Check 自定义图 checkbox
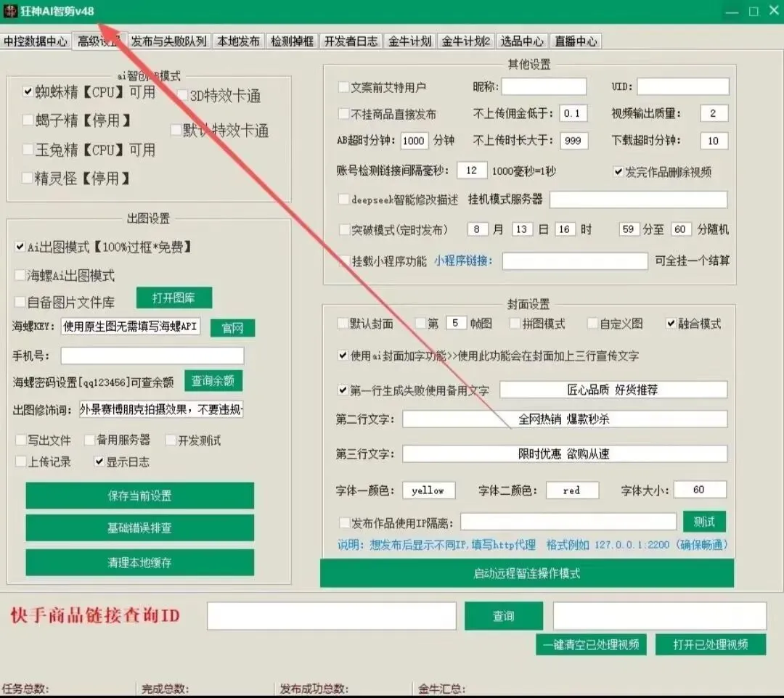 click(x=592, y=324)
